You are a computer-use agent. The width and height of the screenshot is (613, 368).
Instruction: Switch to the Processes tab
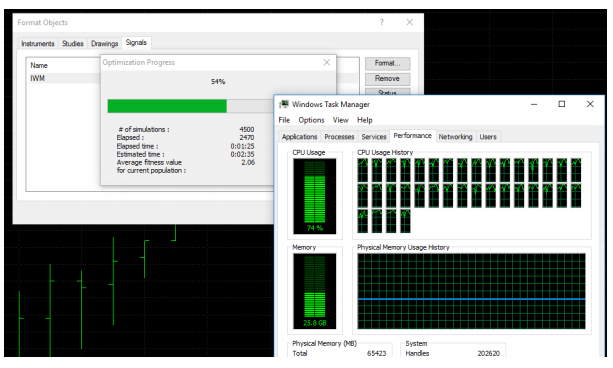click(339, 136)
